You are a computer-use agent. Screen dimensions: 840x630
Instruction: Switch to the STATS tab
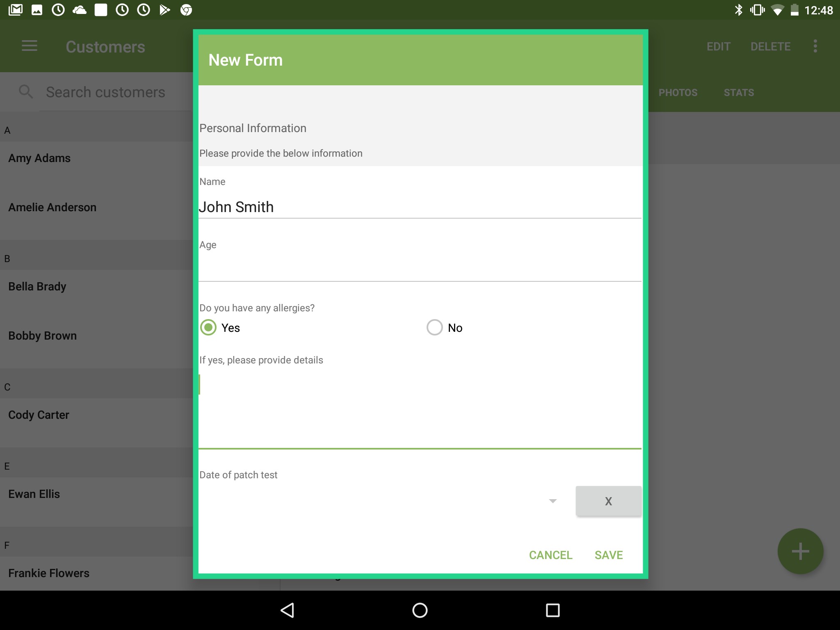pyautogui.click(x=738, y=92)
